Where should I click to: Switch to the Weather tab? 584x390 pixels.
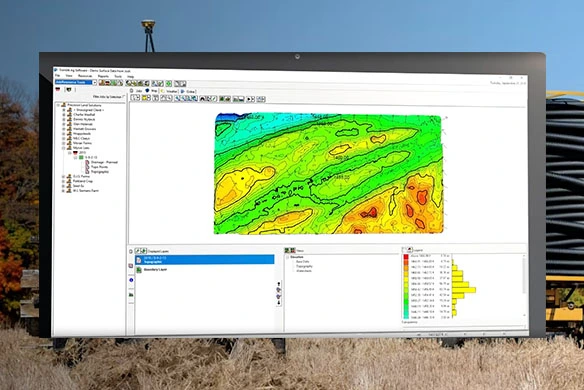[x=169, y=91]
